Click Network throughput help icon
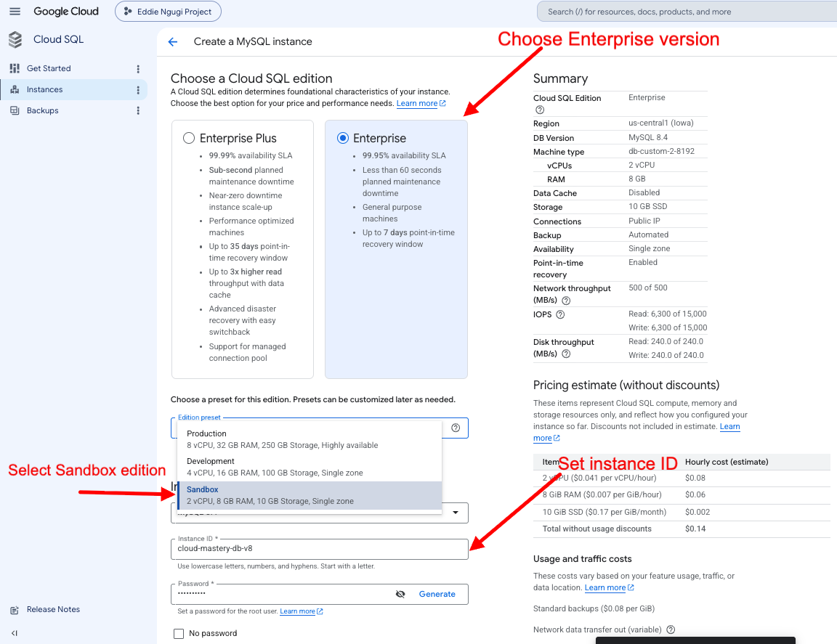837x644 pixels. tap(567, 301)
